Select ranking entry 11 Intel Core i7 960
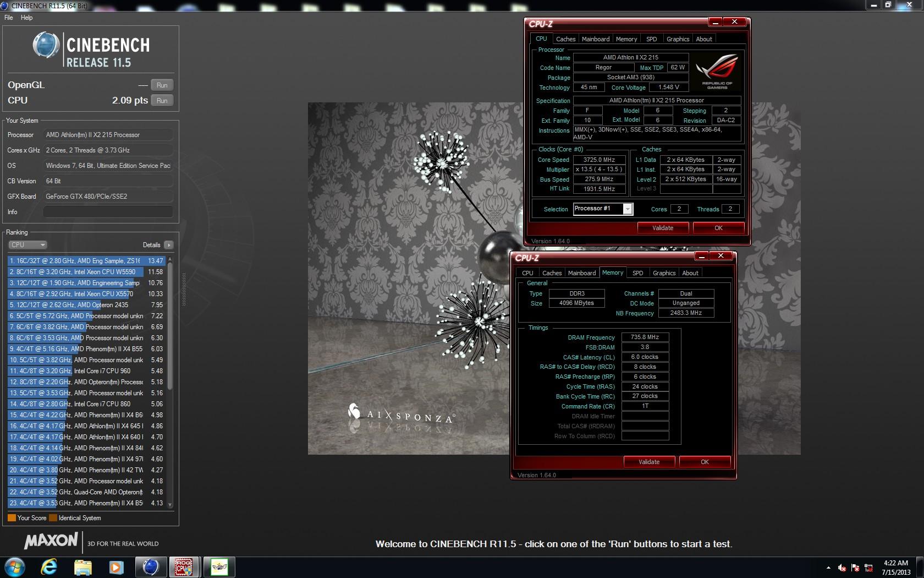924x578 pixels. click(x=86, y=371)
